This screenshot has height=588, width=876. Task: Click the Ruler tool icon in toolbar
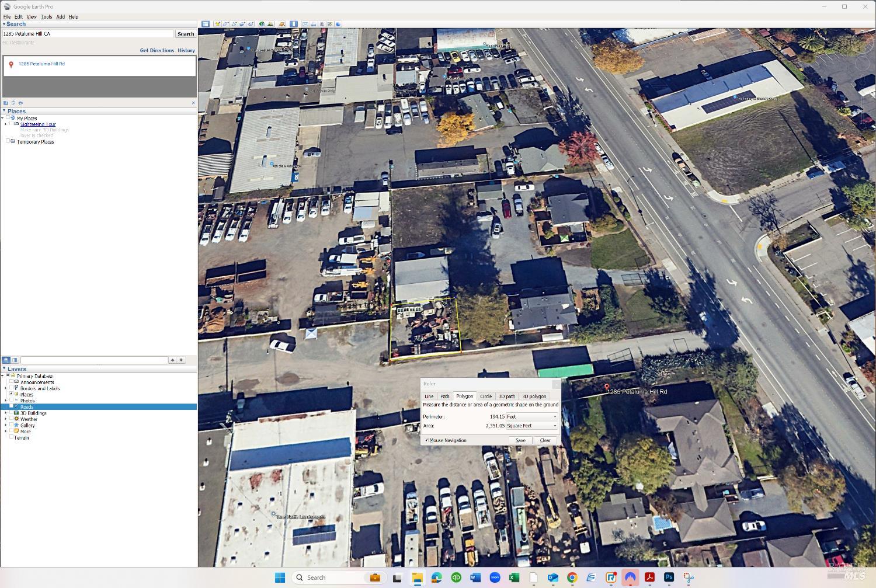(294, 24)
